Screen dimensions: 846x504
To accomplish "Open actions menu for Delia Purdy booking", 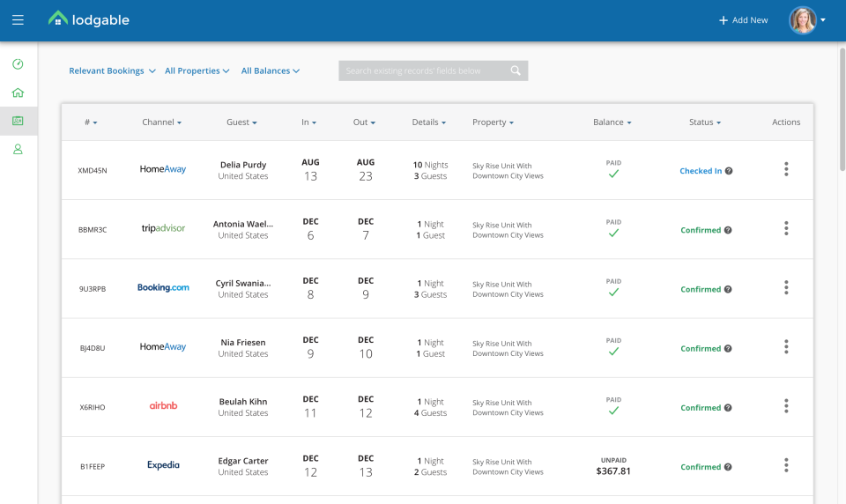I will click(785, 170).
